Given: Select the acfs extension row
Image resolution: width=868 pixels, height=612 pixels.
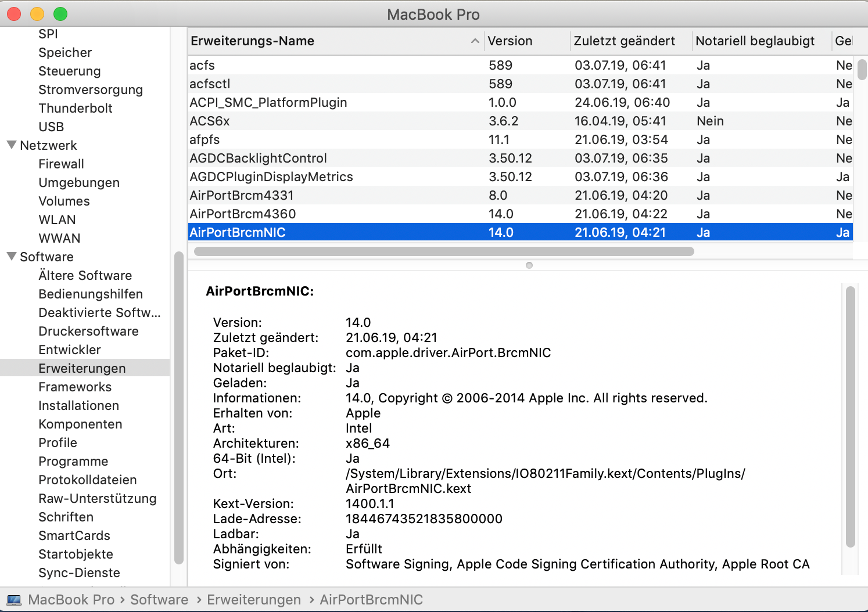Looking at the screenshot, I should pyautogui.click(x=202, y=66).
